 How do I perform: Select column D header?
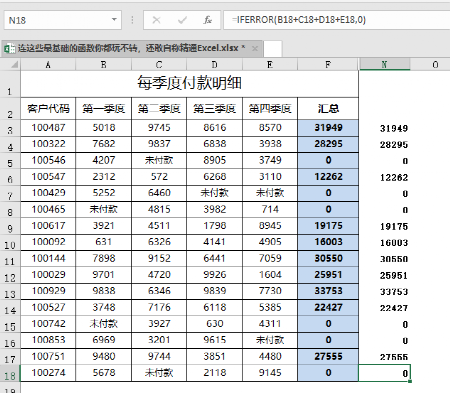(x=214, y=65)
